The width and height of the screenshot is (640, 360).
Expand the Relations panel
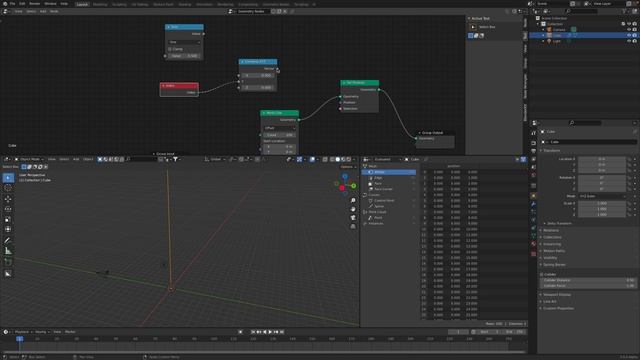tap(550, 230)
